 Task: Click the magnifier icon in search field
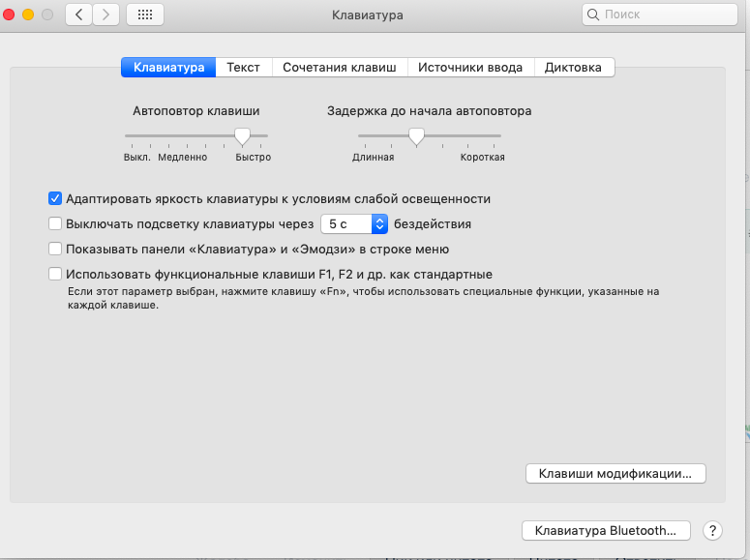tap(592, 15)
